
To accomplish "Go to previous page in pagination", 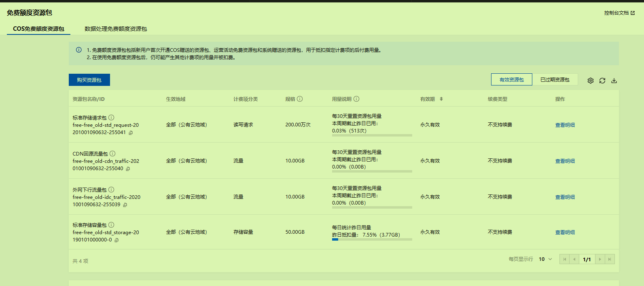I will click(x=574, y=259).
